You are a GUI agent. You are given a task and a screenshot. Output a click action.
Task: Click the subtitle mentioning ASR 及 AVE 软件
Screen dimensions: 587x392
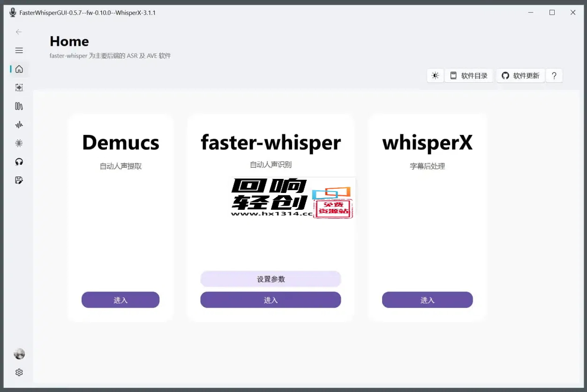pyautogui.click(x=110, y=56)
